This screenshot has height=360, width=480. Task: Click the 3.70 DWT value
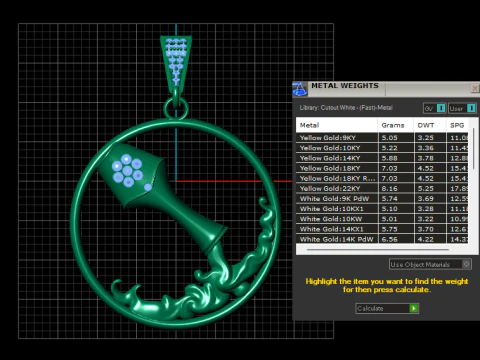click(426, 229)
